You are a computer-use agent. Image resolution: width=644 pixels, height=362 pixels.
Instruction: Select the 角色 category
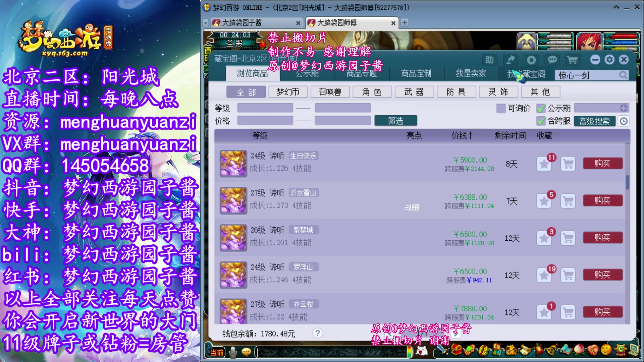372,92
